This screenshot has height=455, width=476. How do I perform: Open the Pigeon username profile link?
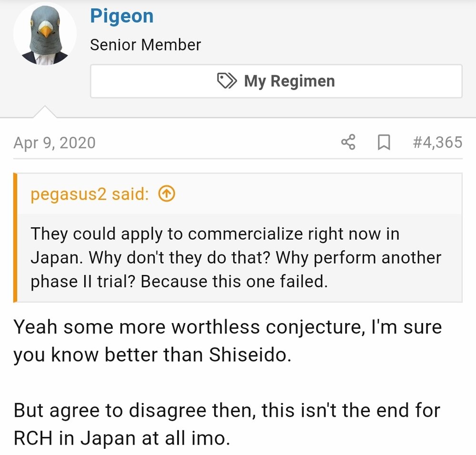[122, 16]
